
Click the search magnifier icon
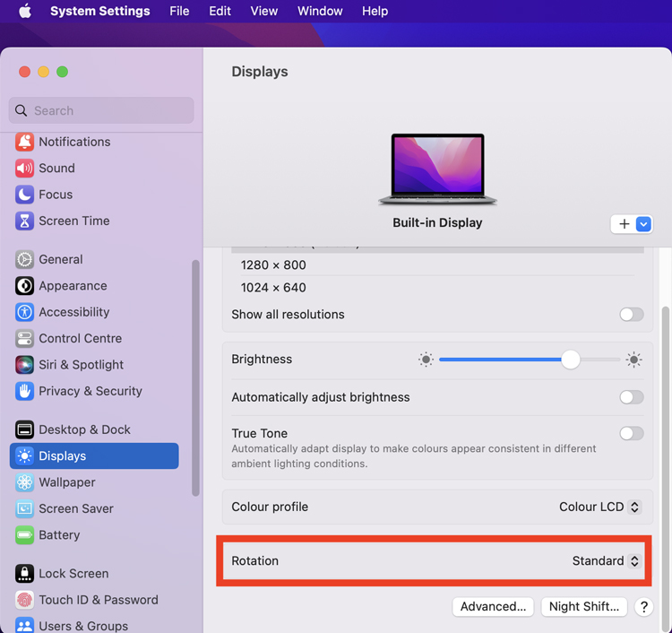coord(21,110)
